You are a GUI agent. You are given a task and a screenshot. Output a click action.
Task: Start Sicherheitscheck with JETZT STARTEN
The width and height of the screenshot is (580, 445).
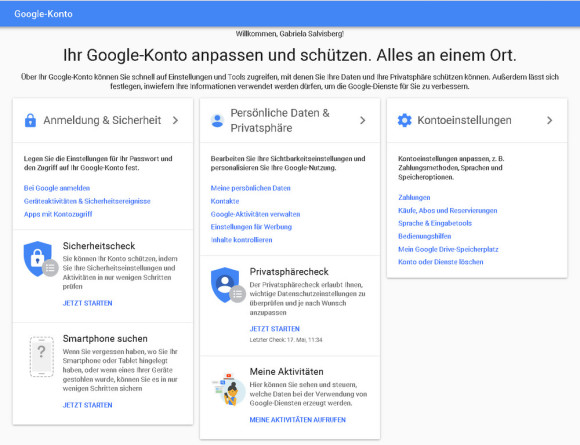tap(87, 303)
